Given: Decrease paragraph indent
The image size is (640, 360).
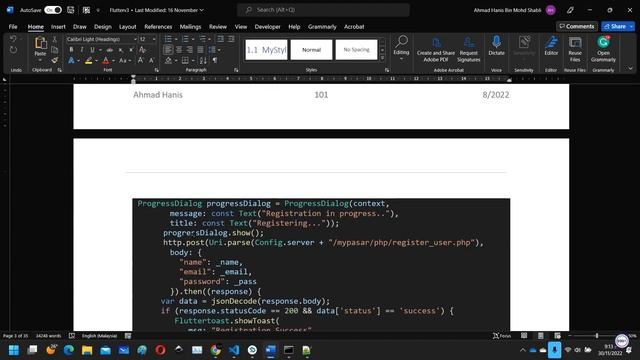Looking at the screenshot, I should [220, 39].
